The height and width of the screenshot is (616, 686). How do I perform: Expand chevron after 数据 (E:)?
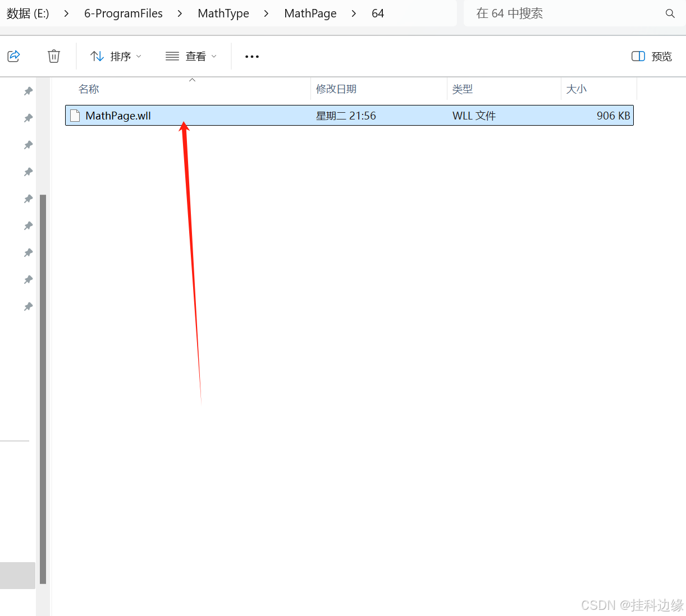pos(67,13)
